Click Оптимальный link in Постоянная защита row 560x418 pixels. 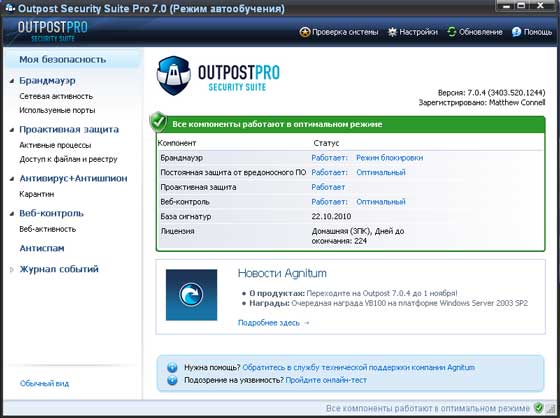[x=381, y=173]
